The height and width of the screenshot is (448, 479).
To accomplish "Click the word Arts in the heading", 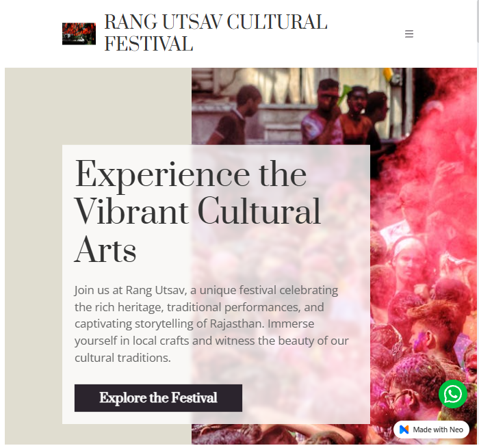I will coord(105,250).
